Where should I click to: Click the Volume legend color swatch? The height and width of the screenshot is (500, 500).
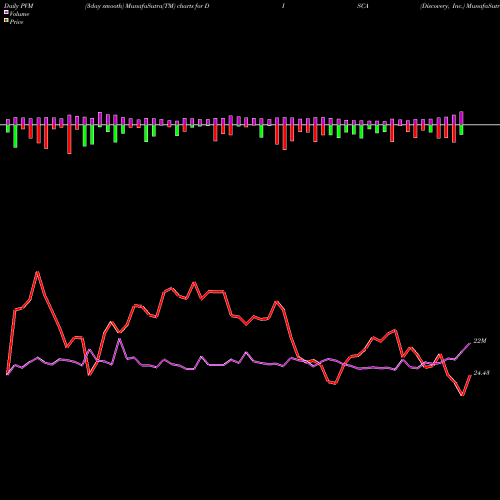coord(6,13)
